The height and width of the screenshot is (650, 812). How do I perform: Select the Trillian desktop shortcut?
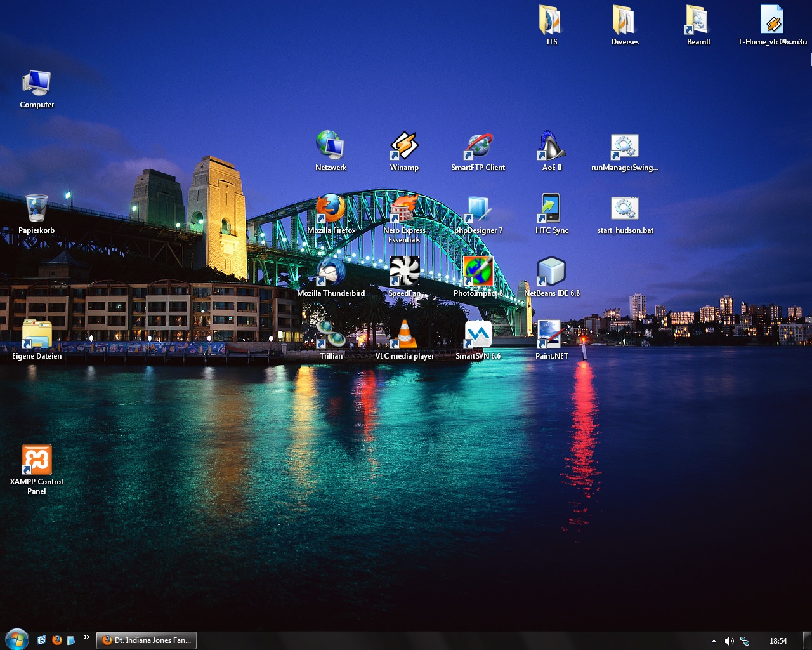tap(331, 335)
